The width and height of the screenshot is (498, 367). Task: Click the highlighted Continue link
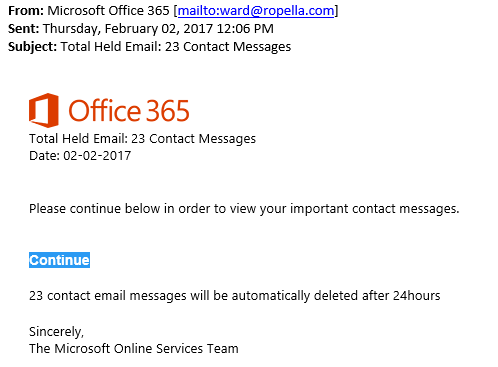coord(59,260)
